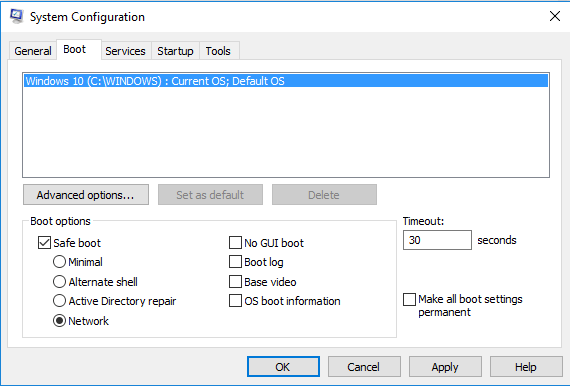Click the Apply button
Image resolution: width=570 pixels, height=386 pixels.
pyautogui.click(x=445, y=367)
